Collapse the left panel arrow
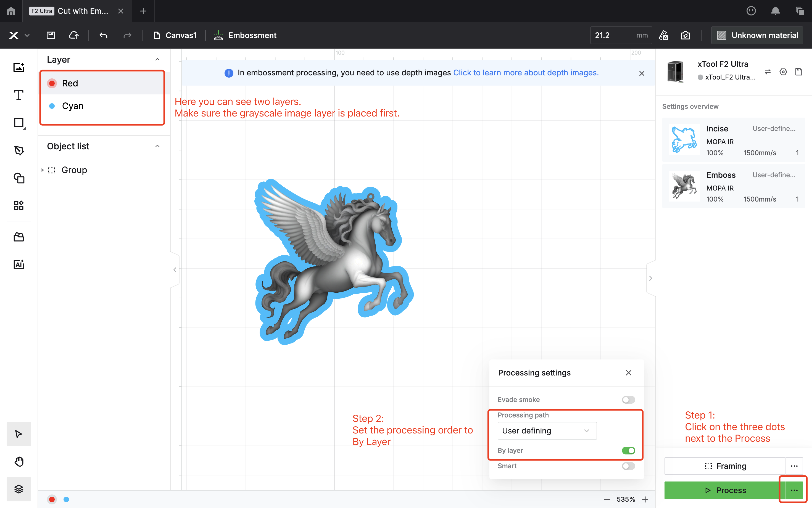This screenshot has height=508, width=812. coord(175,269)
